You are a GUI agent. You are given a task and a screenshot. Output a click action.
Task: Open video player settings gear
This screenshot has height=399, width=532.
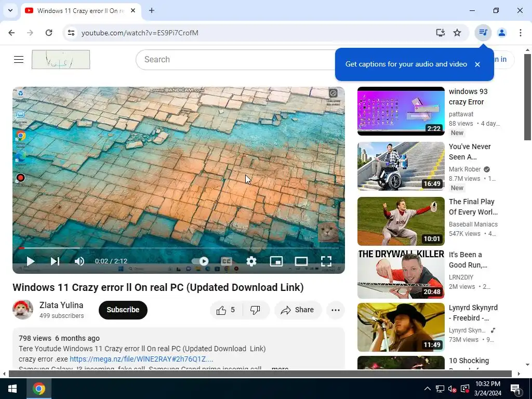[x=251, y=261]
